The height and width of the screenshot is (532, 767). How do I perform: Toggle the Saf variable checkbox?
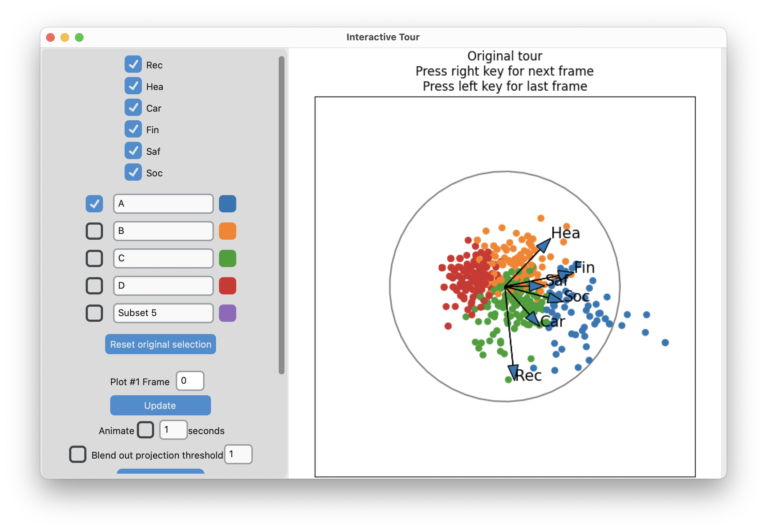pyautogui.click(x=133, y=151)
